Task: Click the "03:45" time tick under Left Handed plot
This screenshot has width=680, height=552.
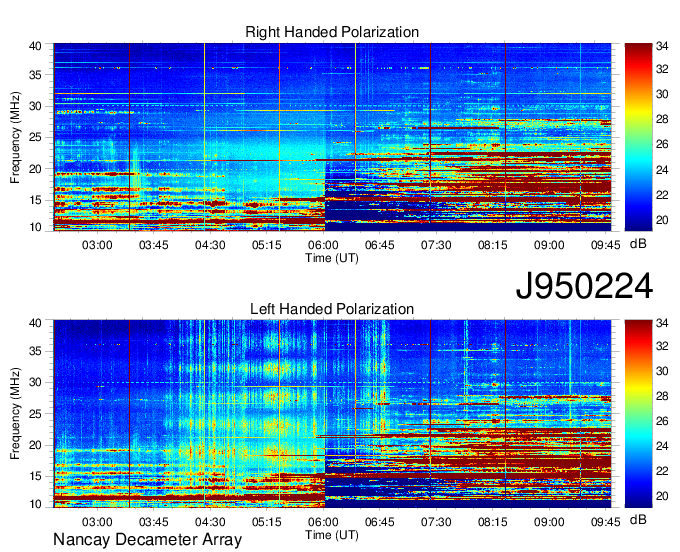Action: 154,522
